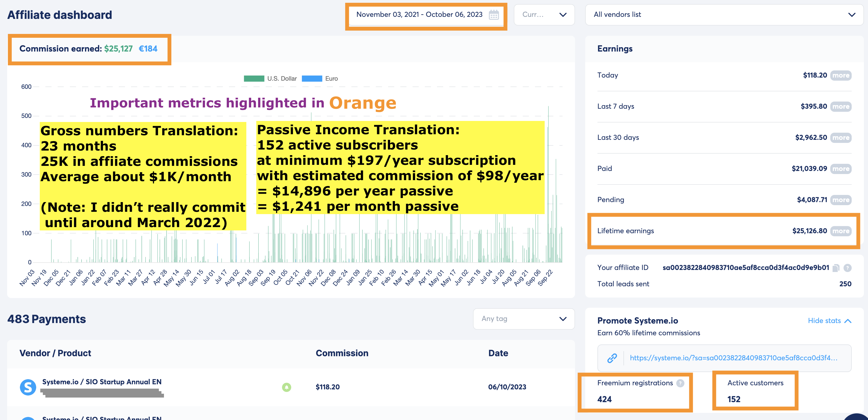
Task: Toggle Euro legend swatch in chart
Action: coord(312,79)
